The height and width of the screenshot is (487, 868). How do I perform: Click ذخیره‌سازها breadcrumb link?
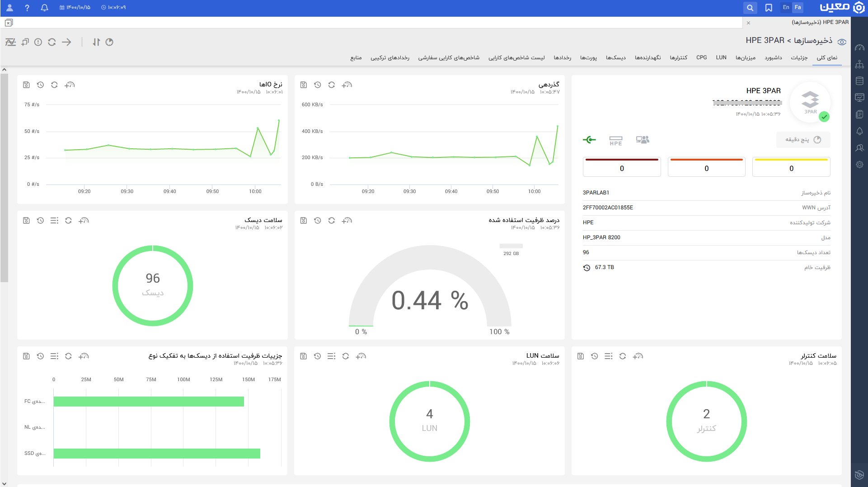coord(813,41)
